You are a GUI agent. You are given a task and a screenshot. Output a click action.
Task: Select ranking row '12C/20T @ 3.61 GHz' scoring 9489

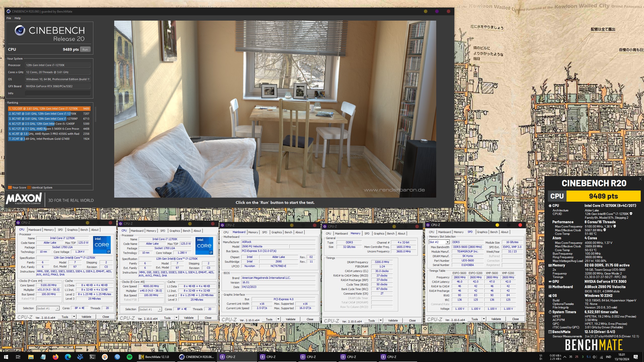(49, 109)
